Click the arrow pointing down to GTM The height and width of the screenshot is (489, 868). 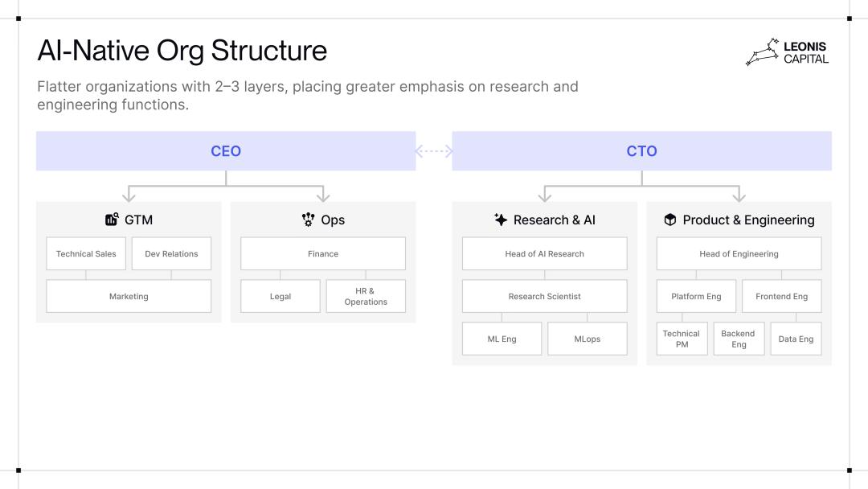pyautogui.click(x=129, y=194)
